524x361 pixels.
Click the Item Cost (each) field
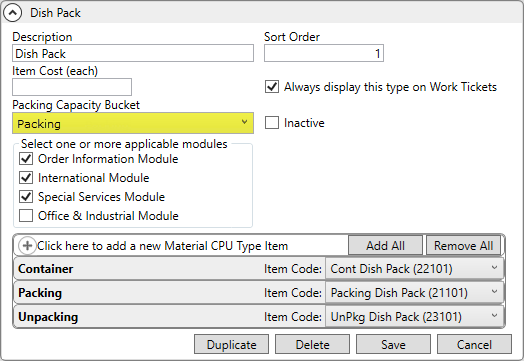[72, 87]
